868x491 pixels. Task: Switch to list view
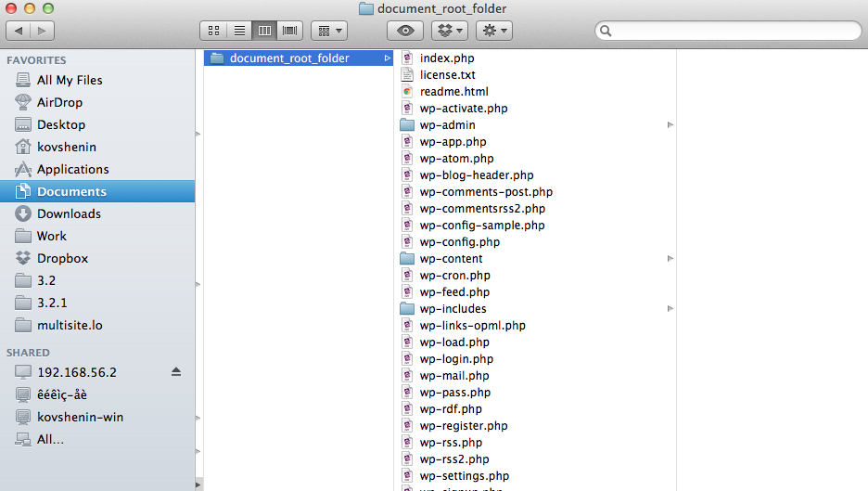(239, 31)
